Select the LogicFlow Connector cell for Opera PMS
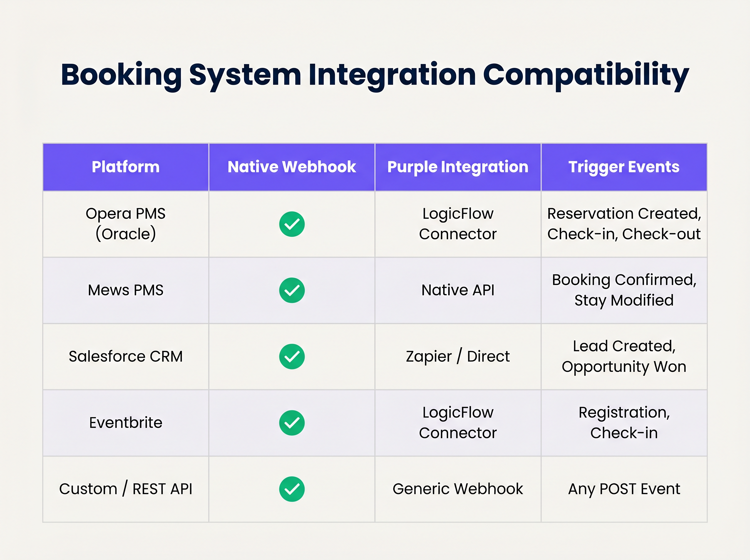750x560 pixels. click(x=457, y=223)
